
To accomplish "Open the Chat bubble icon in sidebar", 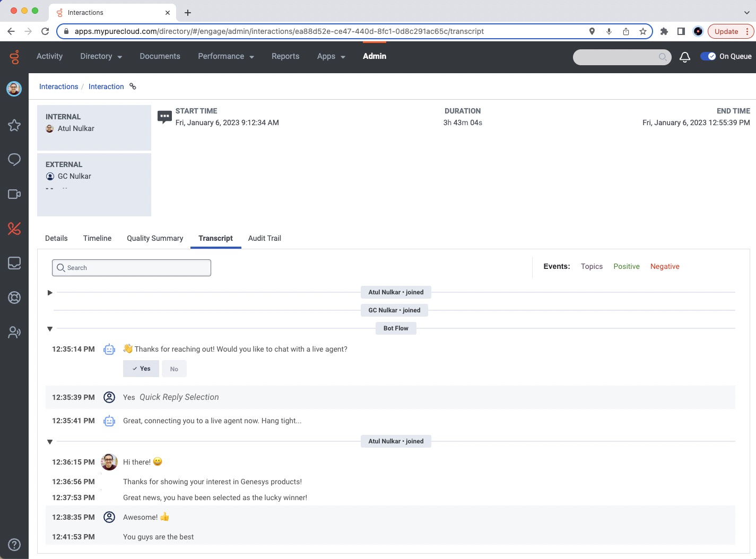I will pos(14,160).
